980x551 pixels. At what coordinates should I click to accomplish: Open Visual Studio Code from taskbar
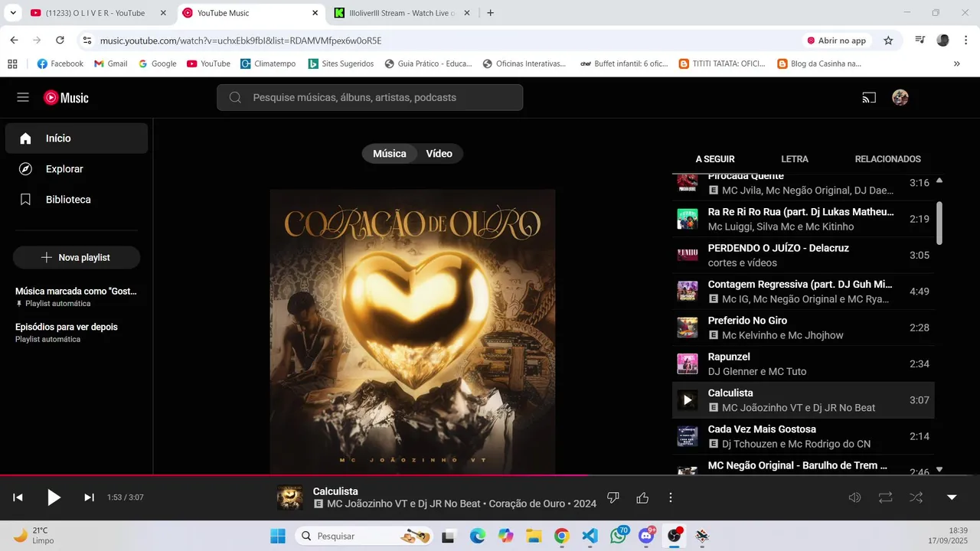coord(590,536)
